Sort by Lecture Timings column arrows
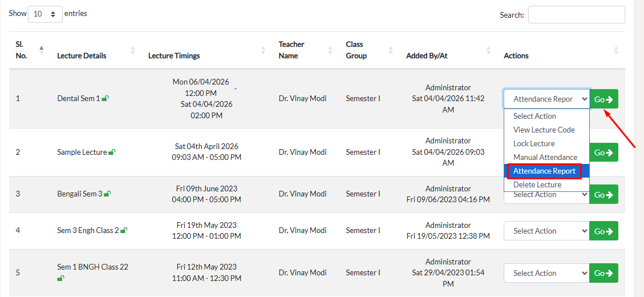Viewport: 644px width, 297px height. click(x=263, y=50)
